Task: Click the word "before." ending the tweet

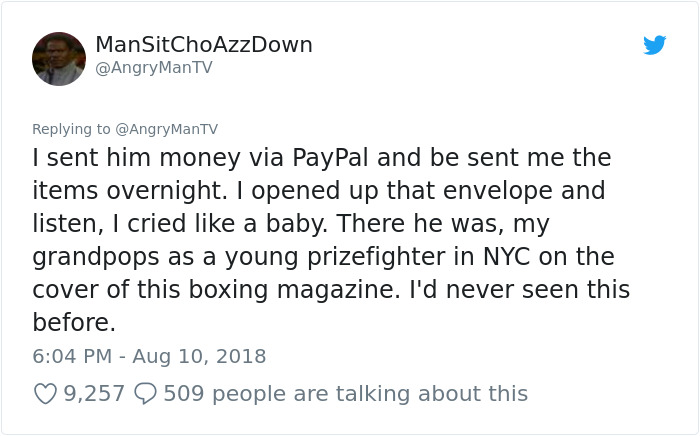Action: 74,322
